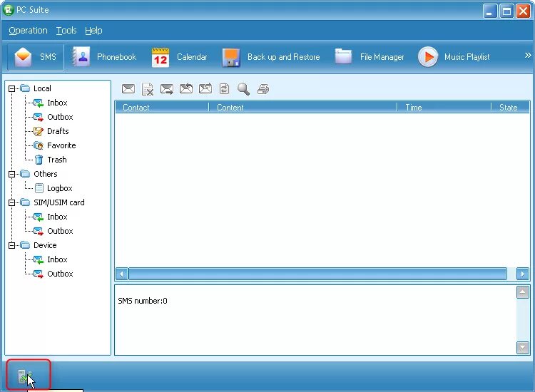Click the Print toolbar icon
The width and height of the screenshot is (535, 392).
(x=263, y=89)
